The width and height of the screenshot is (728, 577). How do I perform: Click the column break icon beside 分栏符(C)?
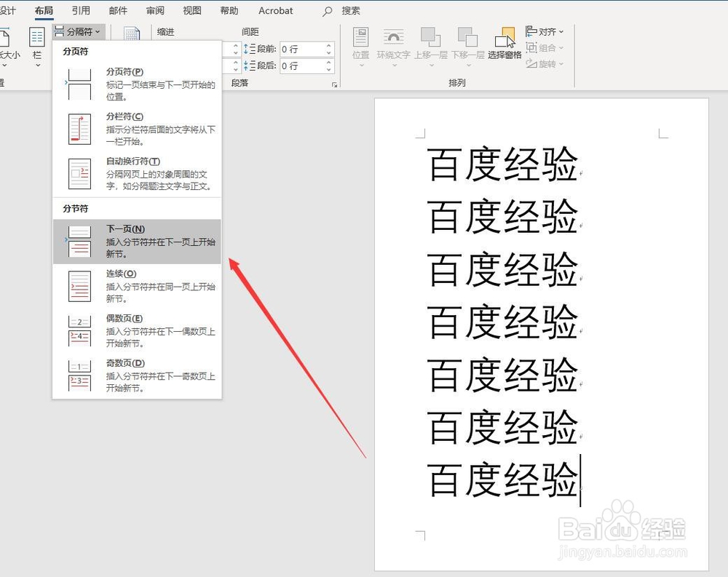tap(79, 129)
